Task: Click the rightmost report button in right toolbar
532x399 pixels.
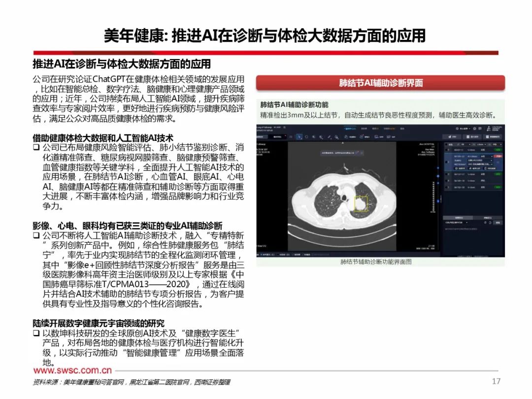Action: 493,137
